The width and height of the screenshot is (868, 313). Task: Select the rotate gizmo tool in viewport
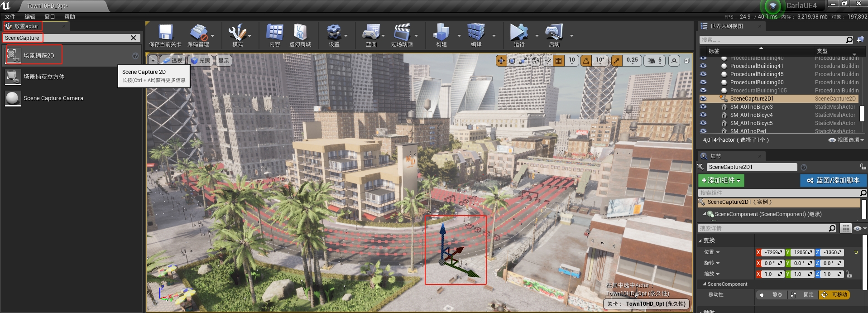click(512, 61)
